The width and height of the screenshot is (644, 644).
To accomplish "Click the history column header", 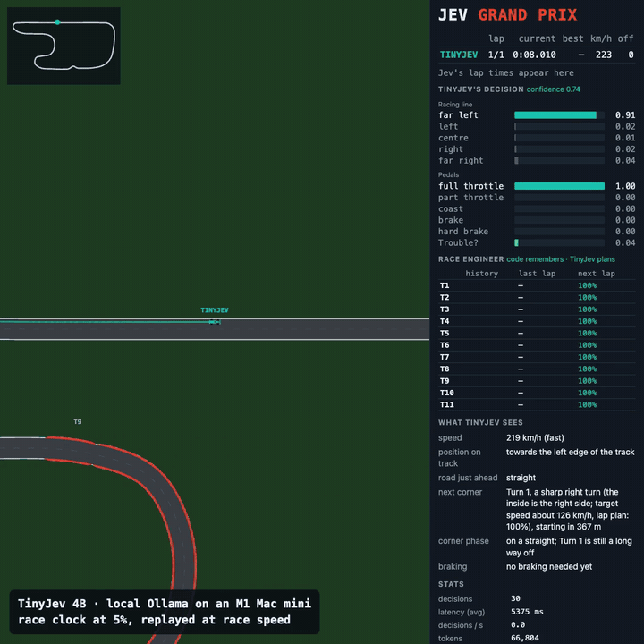I will [481, 274].
